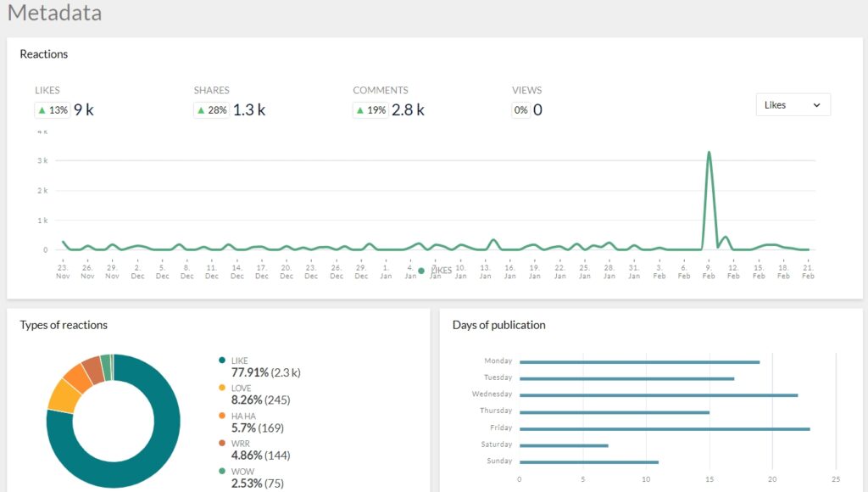Toggle the LIKE legend entry 77.91%

(x=259, y=366)
